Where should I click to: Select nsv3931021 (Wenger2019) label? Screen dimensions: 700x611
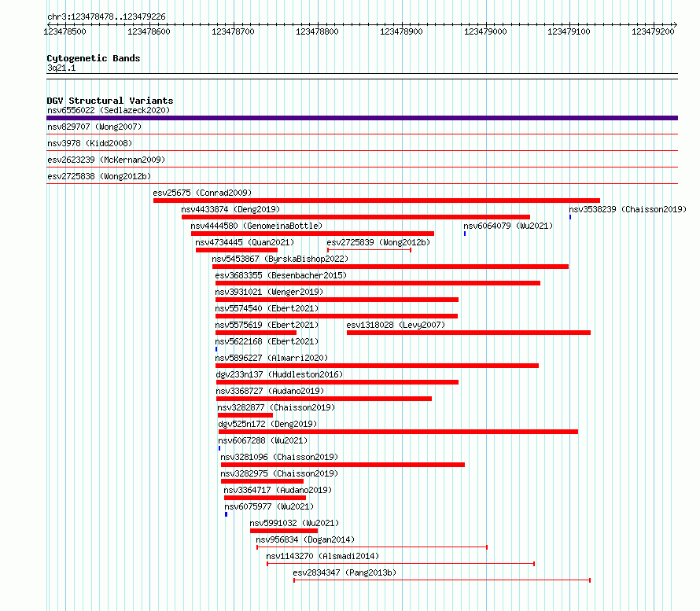pos(269,292)
